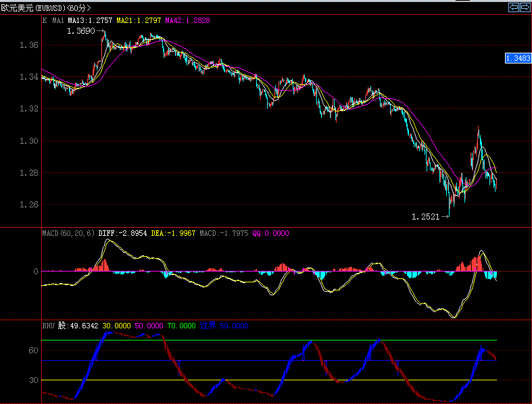Click the 30.0000 yellow BHU parameter
This screenshot has height=404, width=532.
pos(117,326)
